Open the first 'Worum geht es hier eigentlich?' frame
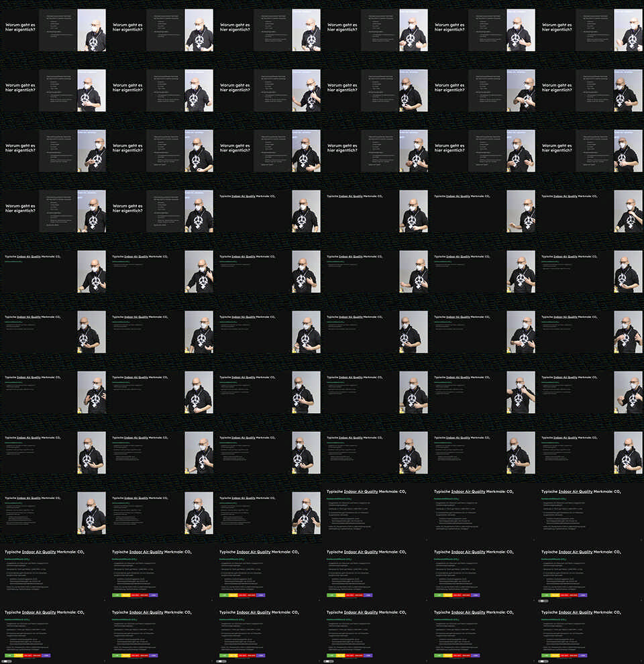 point(54,30)
